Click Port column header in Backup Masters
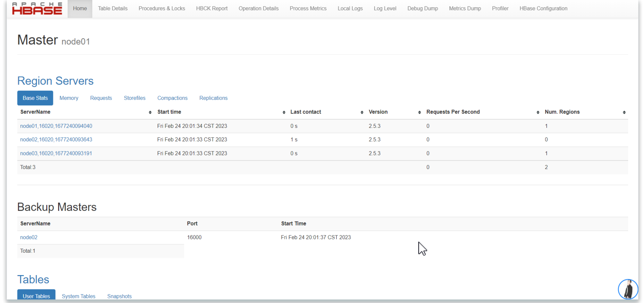 click(192, 223)
